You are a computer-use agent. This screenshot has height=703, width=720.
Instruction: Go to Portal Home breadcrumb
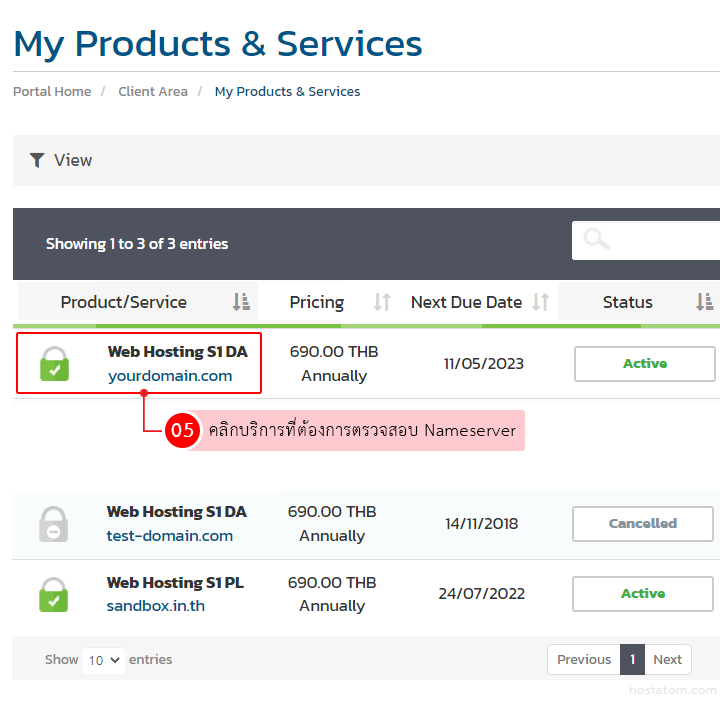(x=52, y=91)
